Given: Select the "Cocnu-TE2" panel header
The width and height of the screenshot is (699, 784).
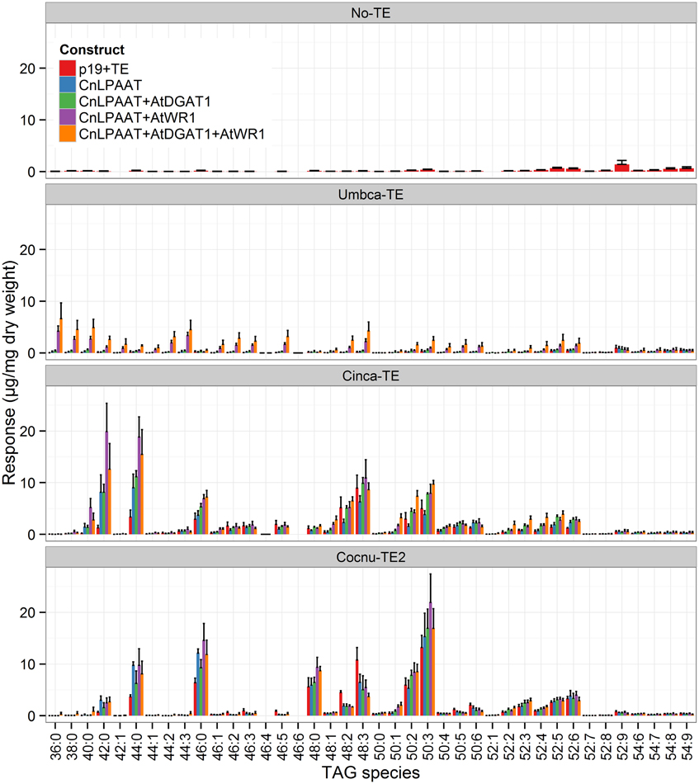Looking at the screenshot, I should click(x=371, y=557).
